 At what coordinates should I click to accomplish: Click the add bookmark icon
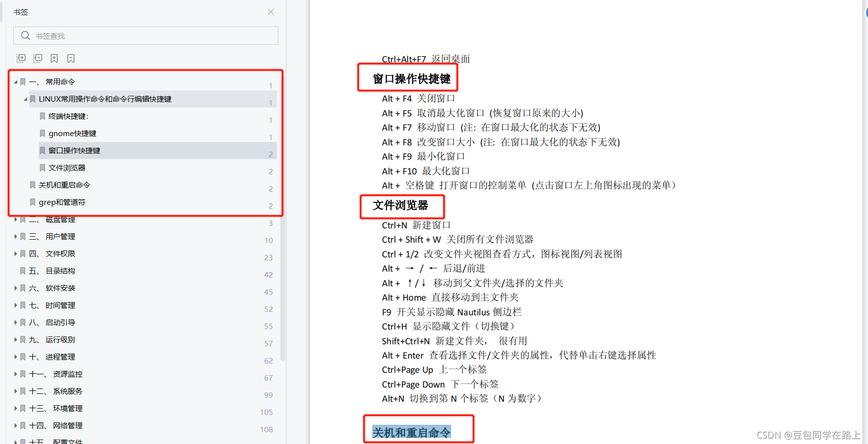point(54,58)
